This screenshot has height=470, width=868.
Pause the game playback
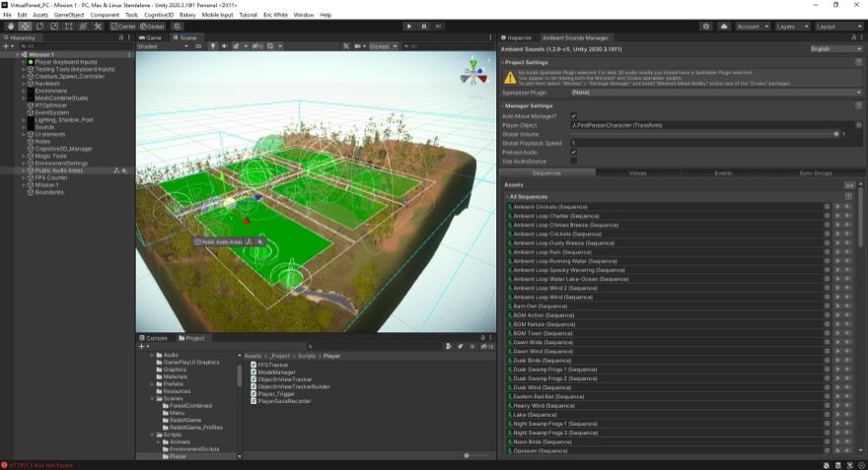click(x=424, y=26)
